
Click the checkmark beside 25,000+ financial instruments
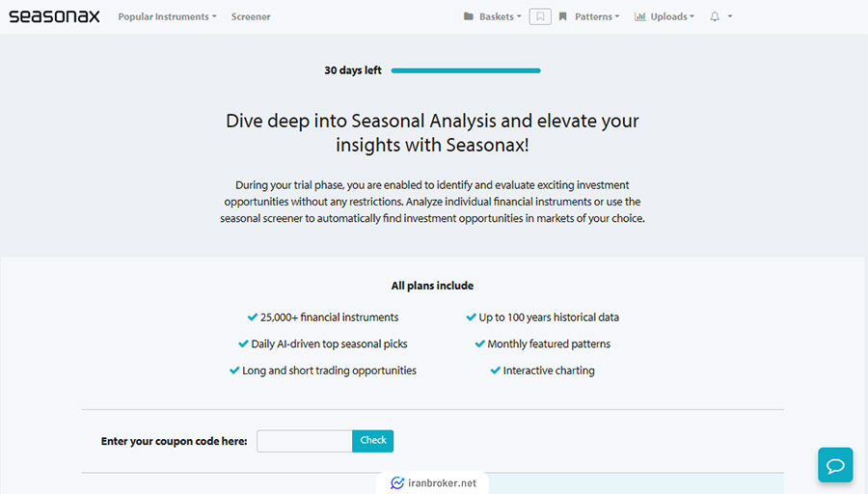pyautogui.click(x=253, y=317)
